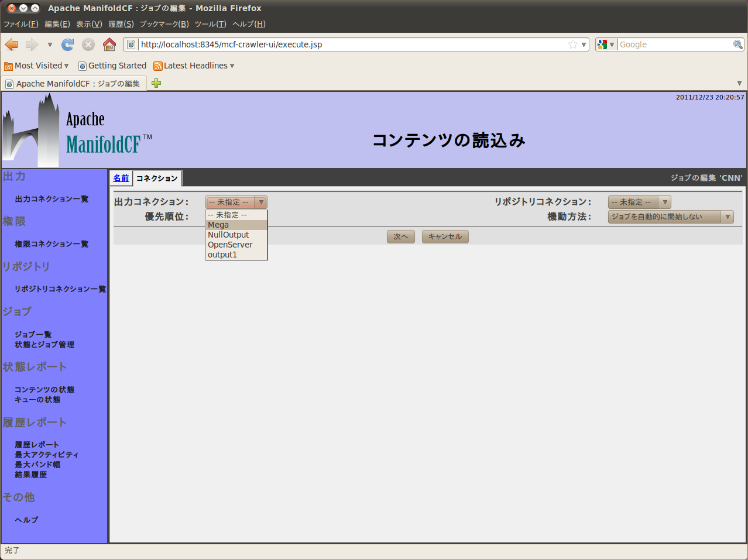Select Mega from the output connection list
This screenshot has height=560, width=748.
[x=218, y=225]
